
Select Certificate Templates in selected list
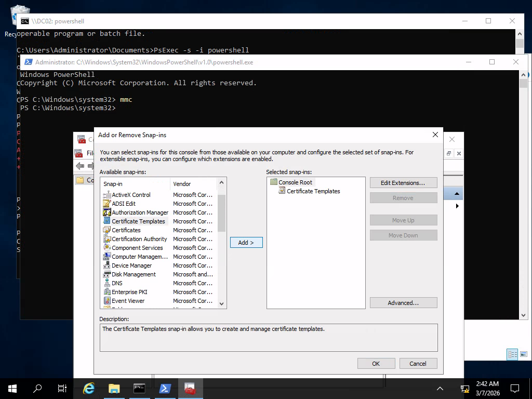point(313,191)
